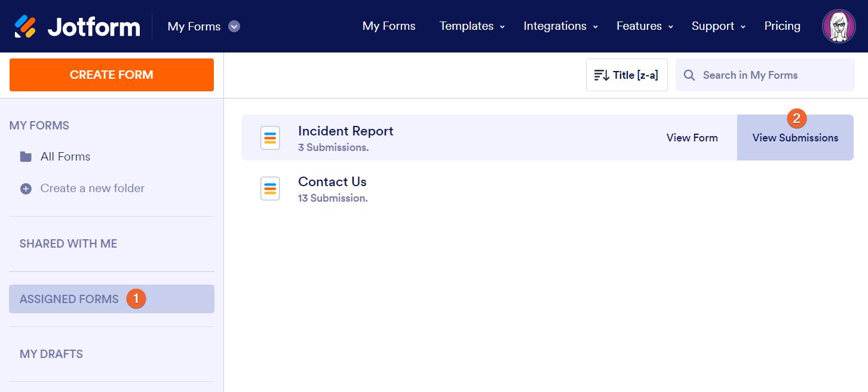Viewport: 868px width, 392px height.
Task: Expand the My Forms header dropdown arrow
Action: coord(234,26)
